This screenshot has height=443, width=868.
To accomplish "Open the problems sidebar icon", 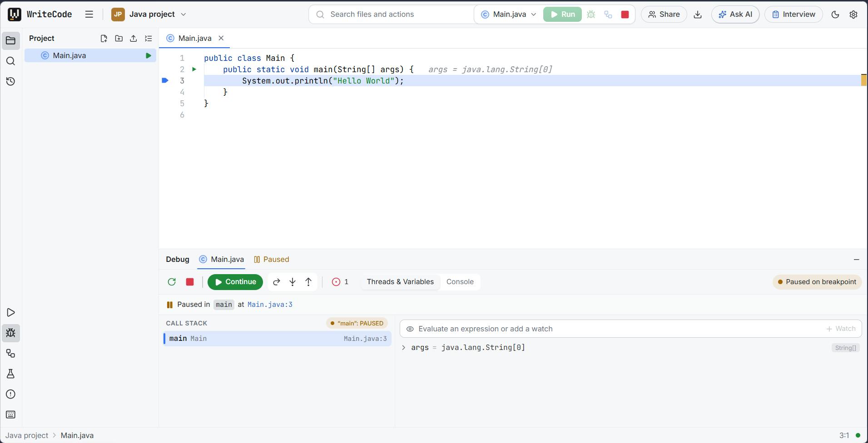I will point(10,394).
